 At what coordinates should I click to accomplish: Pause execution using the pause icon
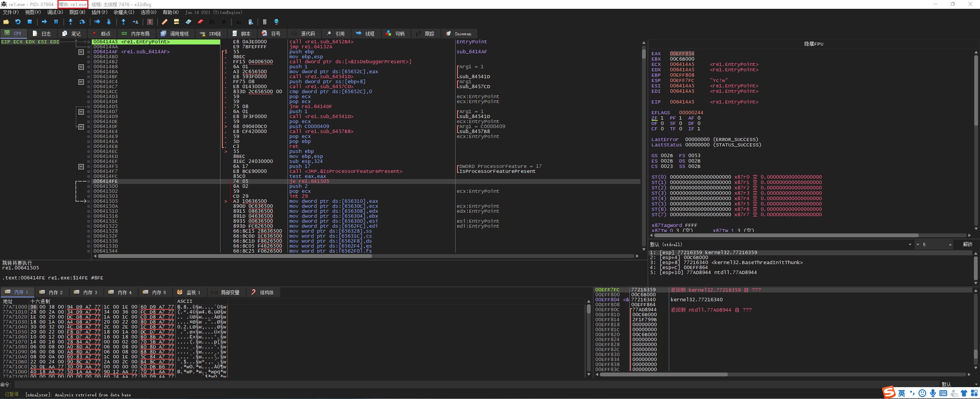click(56, 22)
